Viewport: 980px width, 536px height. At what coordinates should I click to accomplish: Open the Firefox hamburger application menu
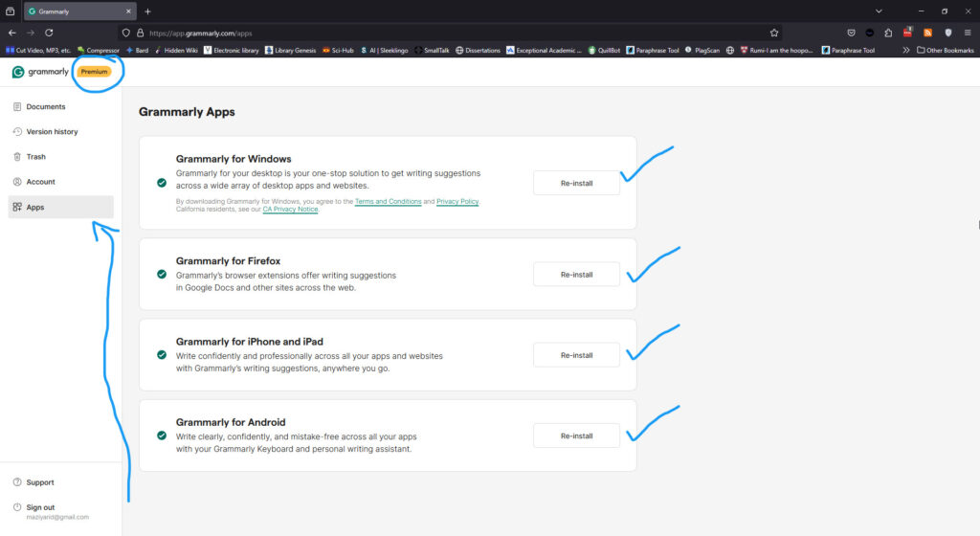(968, 33)
